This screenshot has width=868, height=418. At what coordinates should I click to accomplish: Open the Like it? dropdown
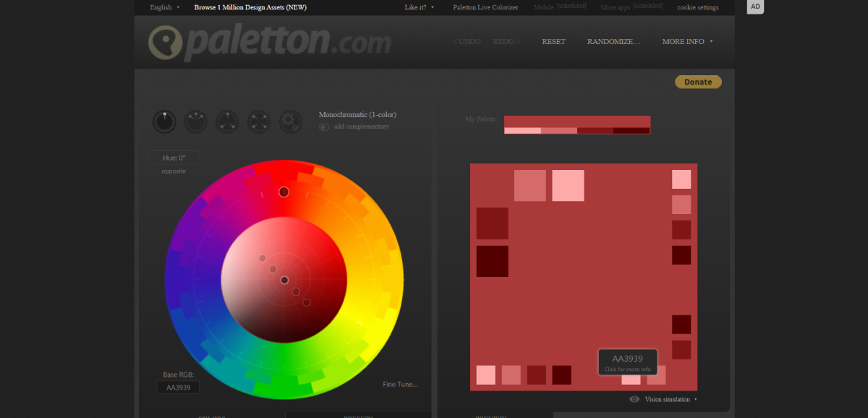click(x=420, y=7)
